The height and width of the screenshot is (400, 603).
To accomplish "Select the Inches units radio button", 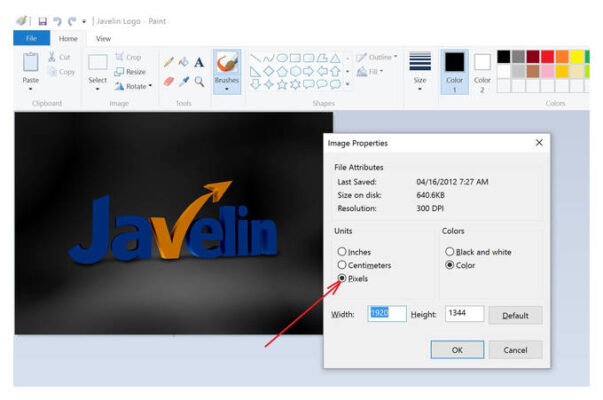I will 342,252.
